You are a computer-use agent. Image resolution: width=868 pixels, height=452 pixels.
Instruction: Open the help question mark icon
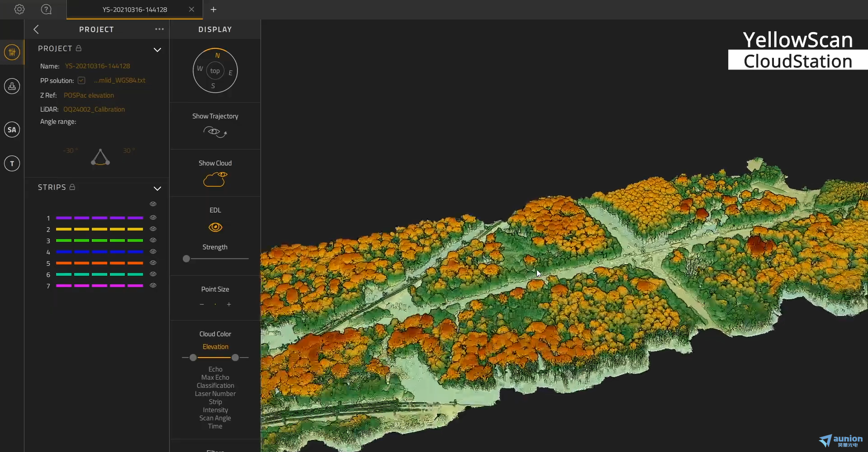point(46,9)
